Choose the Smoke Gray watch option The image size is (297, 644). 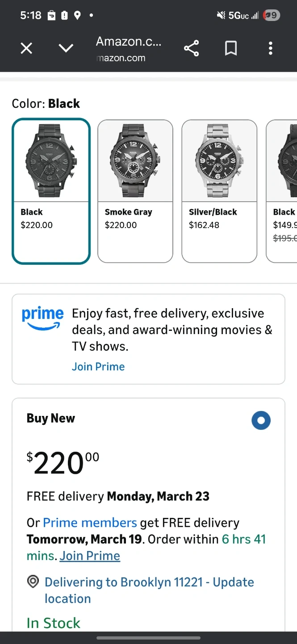(135, 191)
